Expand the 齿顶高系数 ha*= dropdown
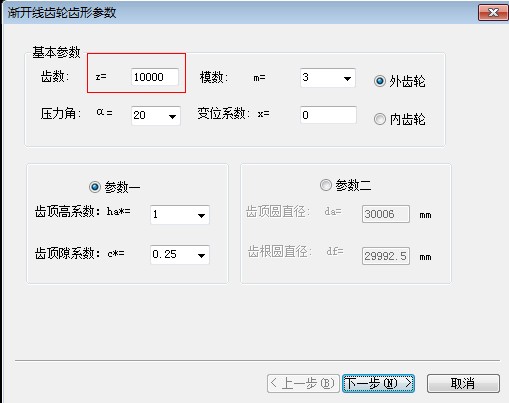Screen dimensions: 509x403 [180, 215]
